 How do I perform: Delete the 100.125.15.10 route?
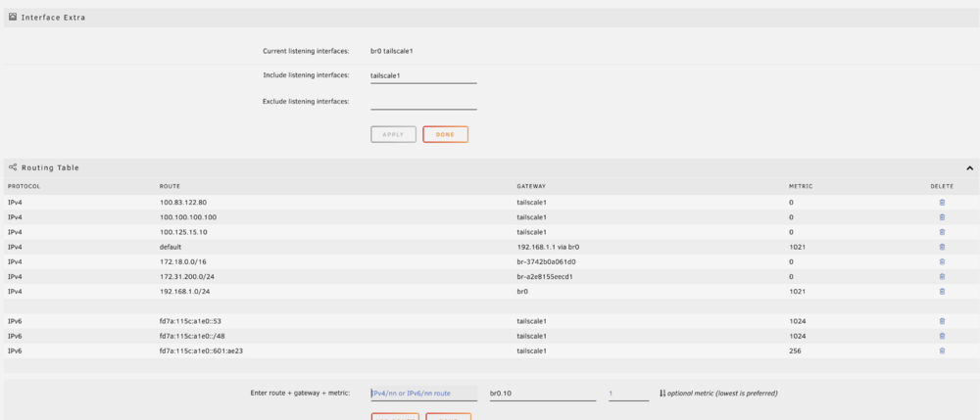tap(942, 232)
